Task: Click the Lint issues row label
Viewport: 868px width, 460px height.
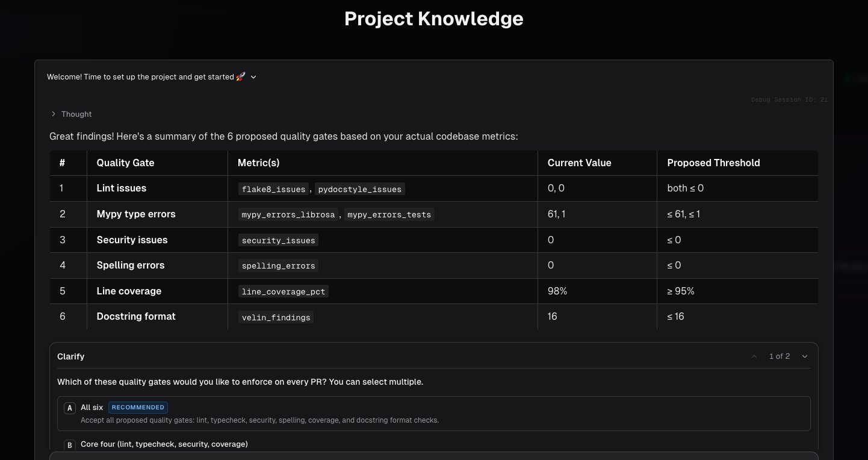Action: pyautogui.click(x=121, y=188)
